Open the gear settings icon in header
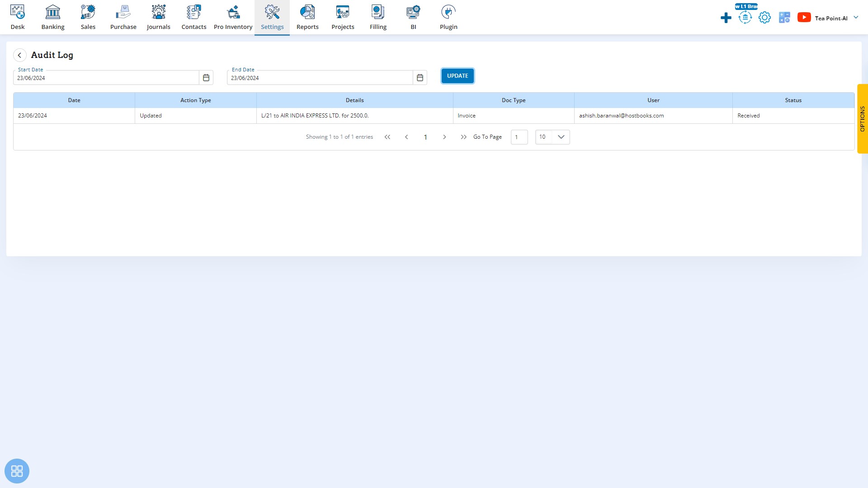The height and width of the screenshot is (488, 868). (x=764, y=18)
